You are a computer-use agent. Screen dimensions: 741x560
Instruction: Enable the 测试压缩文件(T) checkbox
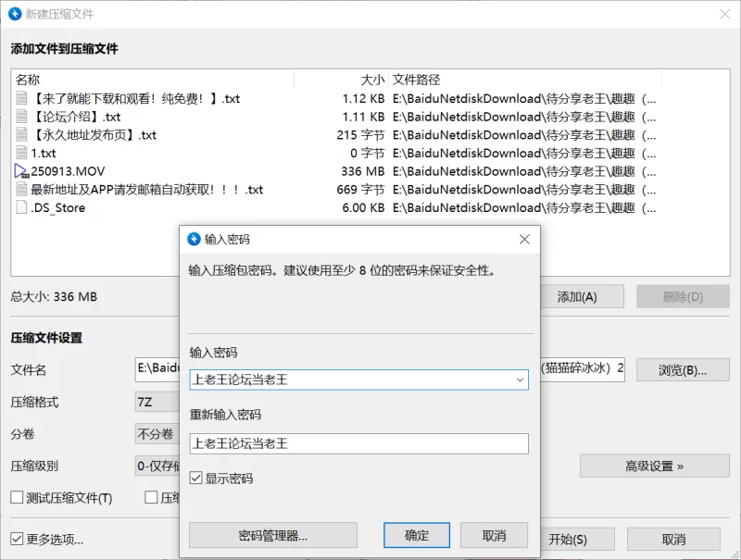click(x=18, y=498)
